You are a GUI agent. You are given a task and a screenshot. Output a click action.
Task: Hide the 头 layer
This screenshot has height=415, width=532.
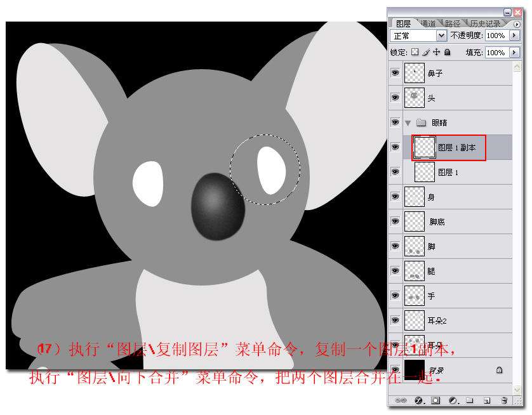pyautogui.click(x=396, y=97)
